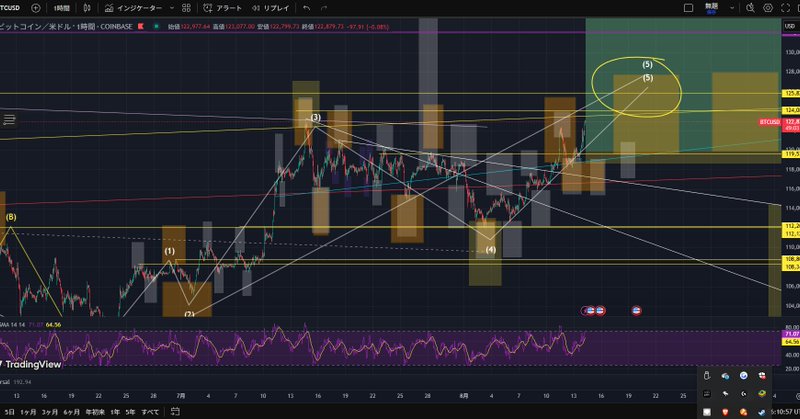800x419 pixels.
Task: Open chart settings hexagon icon
Action: (768, 8)
